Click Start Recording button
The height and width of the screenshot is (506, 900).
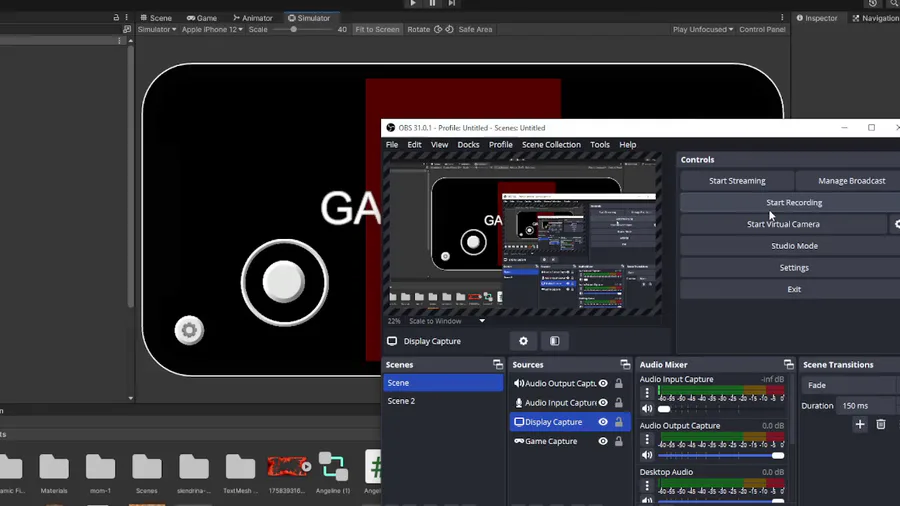tap(794, 203)
